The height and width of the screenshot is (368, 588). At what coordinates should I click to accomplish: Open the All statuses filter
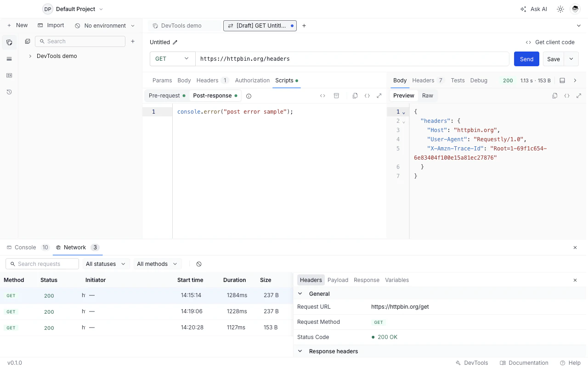point(105,264)
